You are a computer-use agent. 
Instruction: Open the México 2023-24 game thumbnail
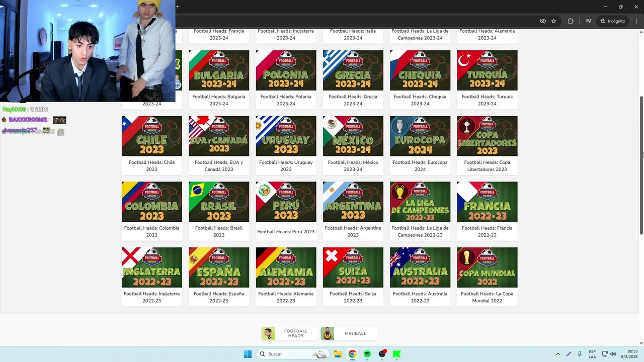click(353, 136)
